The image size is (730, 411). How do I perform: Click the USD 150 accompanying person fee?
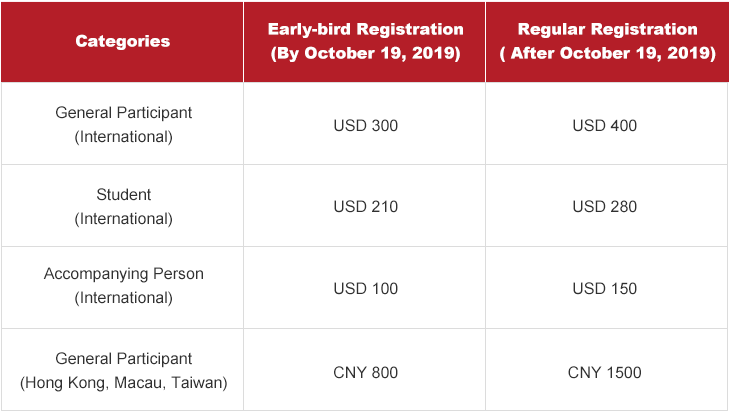tap(604, 289)
